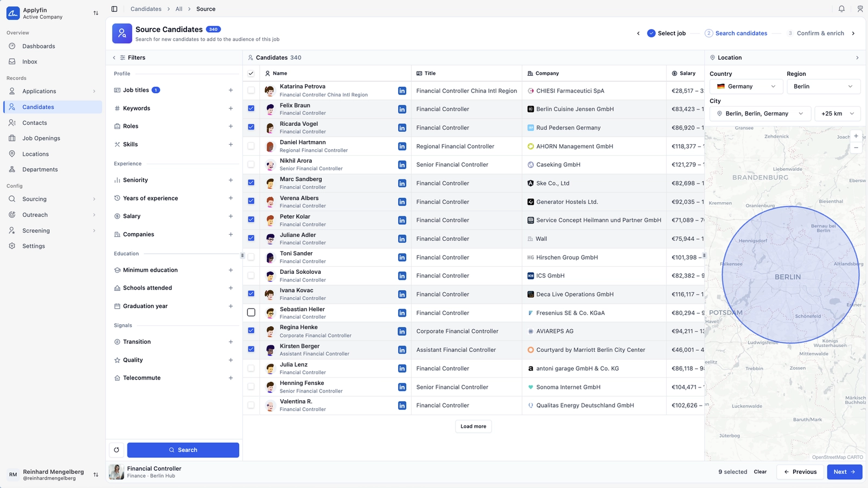Open Valentina R.'s LinkedIn profile icon
The image size is (868, 488).
click(402, 406)
